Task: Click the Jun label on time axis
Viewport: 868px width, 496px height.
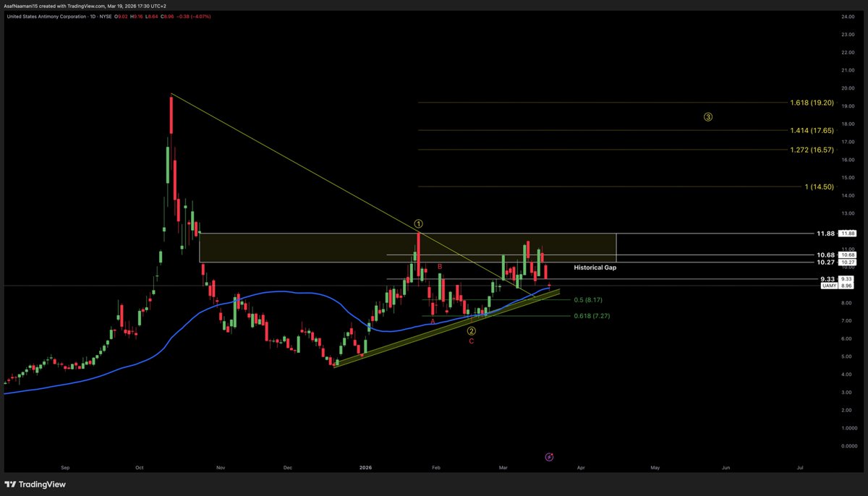Action: pos(726,468)
